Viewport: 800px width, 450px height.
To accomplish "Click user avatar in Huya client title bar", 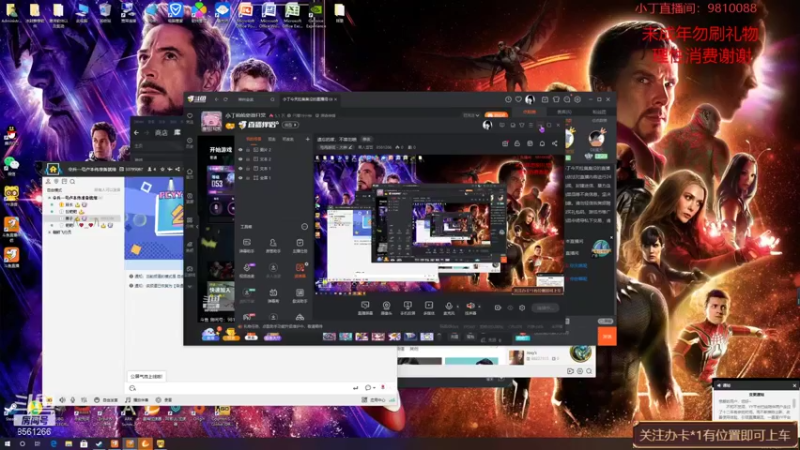I will point(530,99).
